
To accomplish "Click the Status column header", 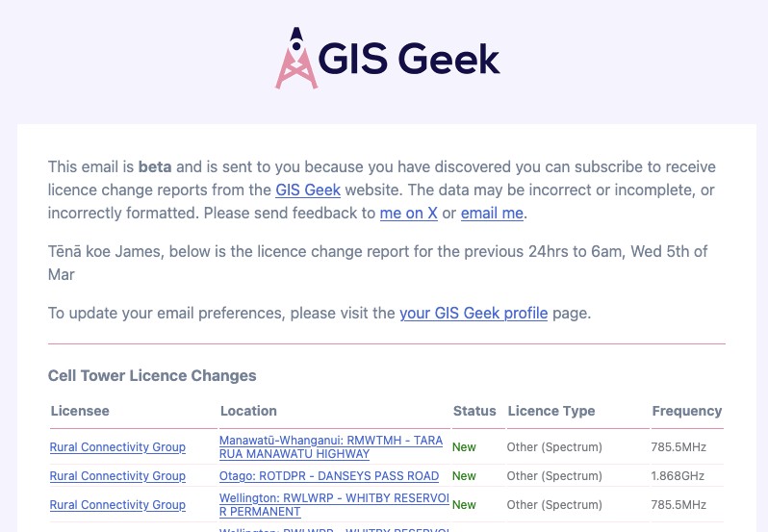I will point(474,411).
